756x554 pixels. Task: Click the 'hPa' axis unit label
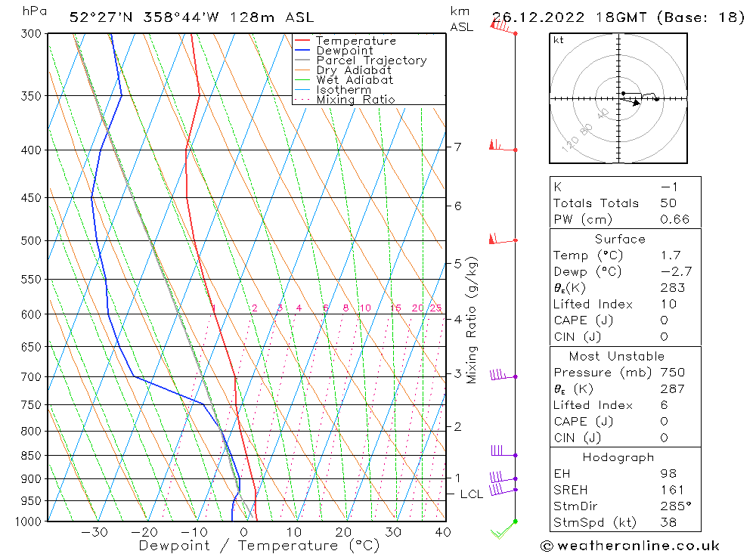click(x=35, y=11)
